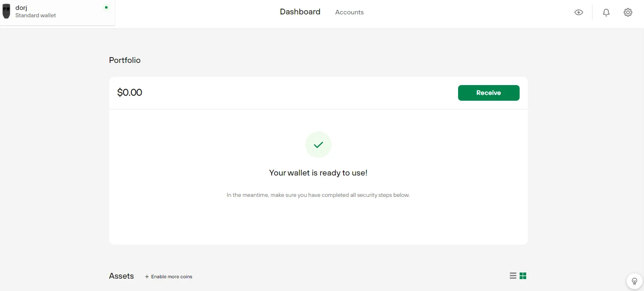
Task: Open settings via the gear icon
Action: tap(628, 12)
